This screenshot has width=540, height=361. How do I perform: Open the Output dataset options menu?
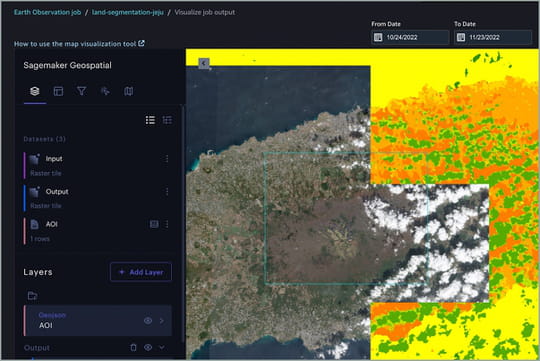[x=167, y=192]
